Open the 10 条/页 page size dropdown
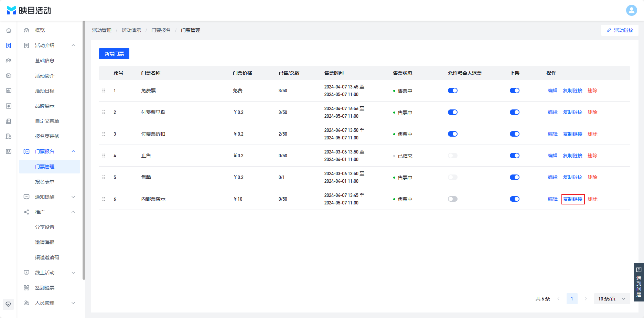 [612, 299]
